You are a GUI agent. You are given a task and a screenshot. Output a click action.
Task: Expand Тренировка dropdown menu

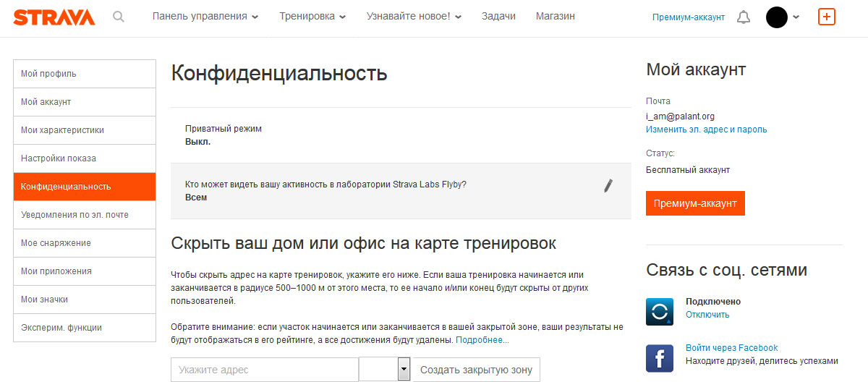click(312, 17)
